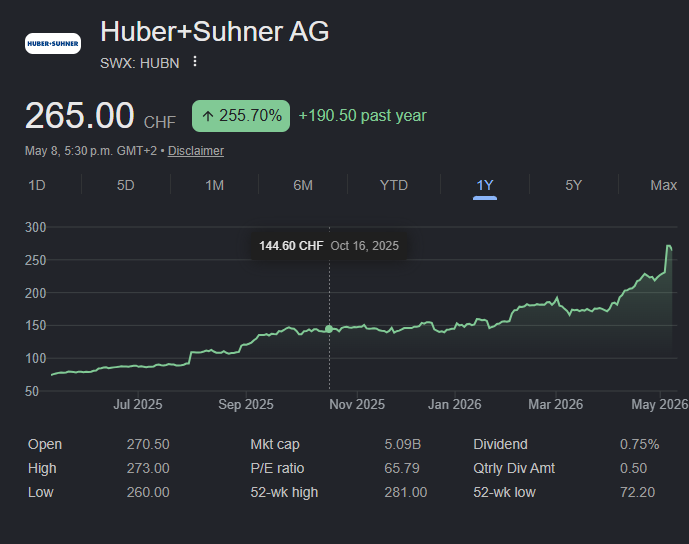Click the Nov 2025 axis label
The width and height of the screenshot is (689, 544).
[x=357, y=404]
